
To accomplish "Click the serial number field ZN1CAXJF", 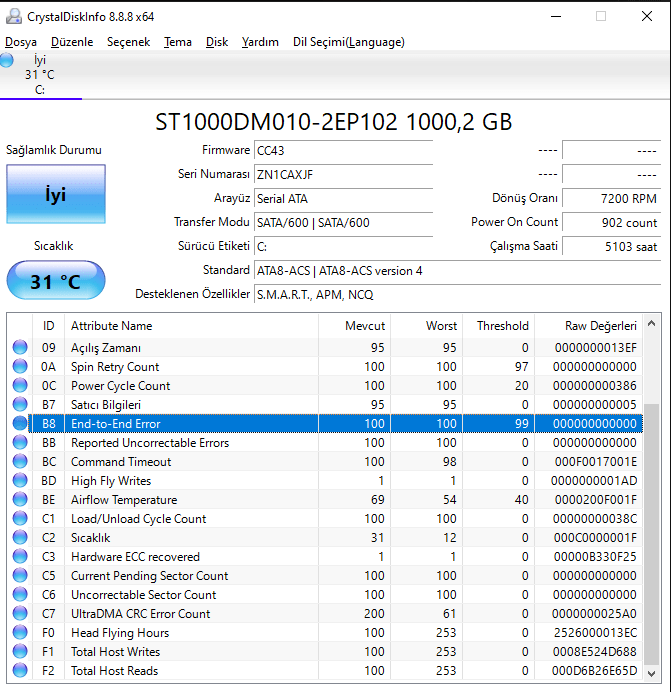I will click(343, 174).
